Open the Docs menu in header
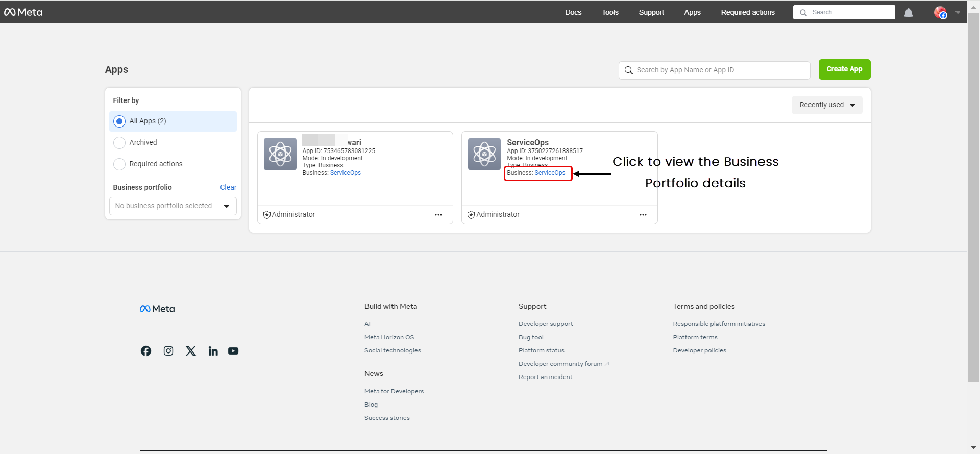 pyautogui.click(x=573, y=13)
